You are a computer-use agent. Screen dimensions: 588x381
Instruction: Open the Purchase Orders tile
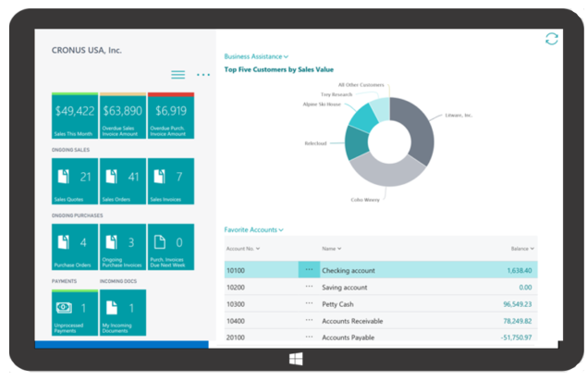pyautogui.click(x=74, y=248)
